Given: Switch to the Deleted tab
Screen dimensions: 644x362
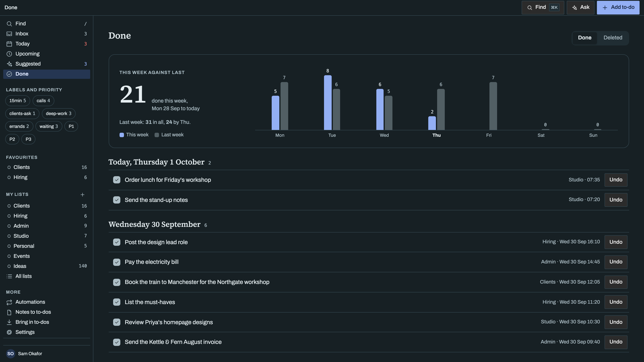Looking at the screenshot, I should (x=613, y=38).
